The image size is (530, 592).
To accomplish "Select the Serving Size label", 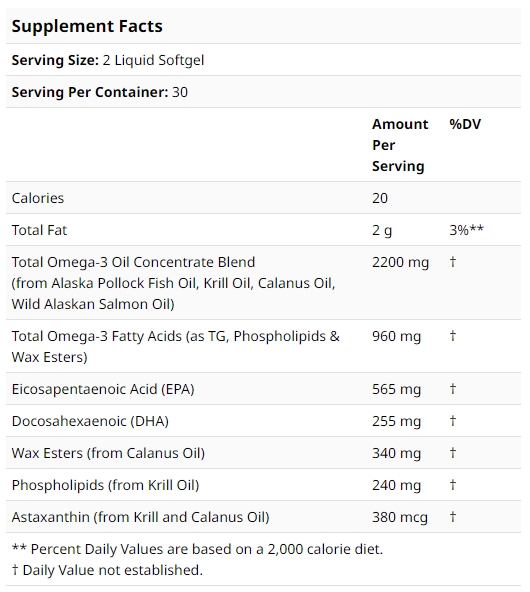I will [55, 60].
